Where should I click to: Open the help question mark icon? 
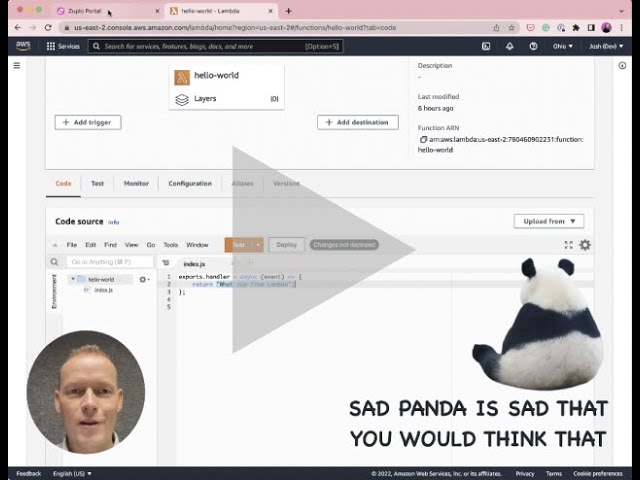click(533, 46)
